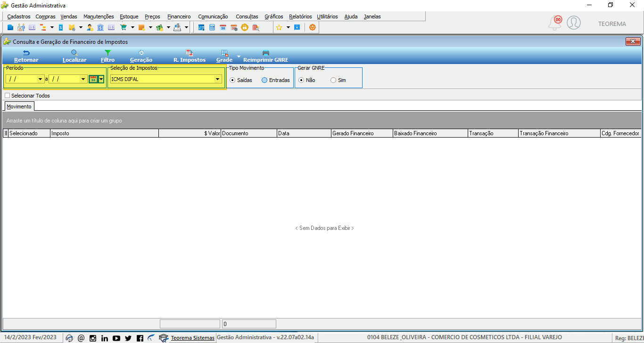Expand the Grade button dropdown arrow
Image resolution: width=644 pixels, height=343 pixels.
click(239, 57)
